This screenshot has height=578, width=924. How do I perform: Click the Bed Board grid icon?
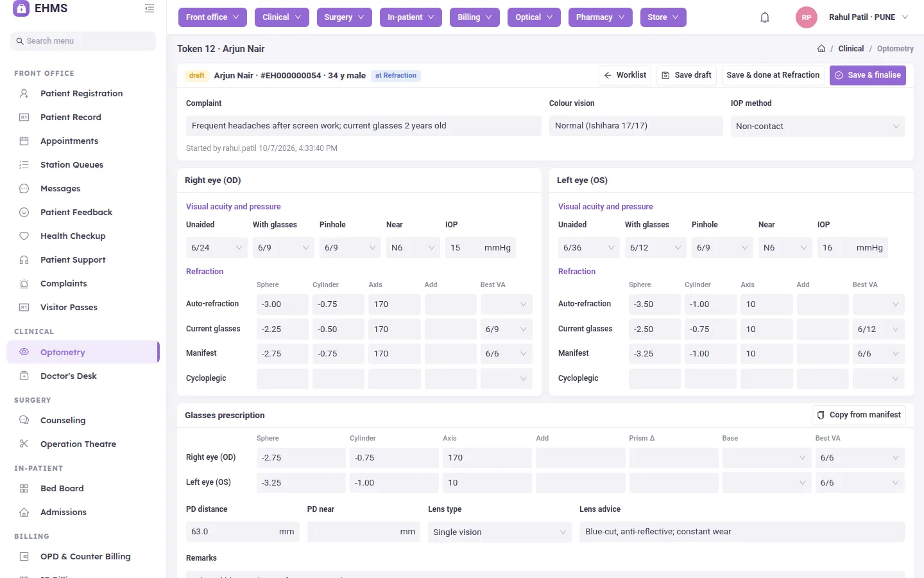24,488
